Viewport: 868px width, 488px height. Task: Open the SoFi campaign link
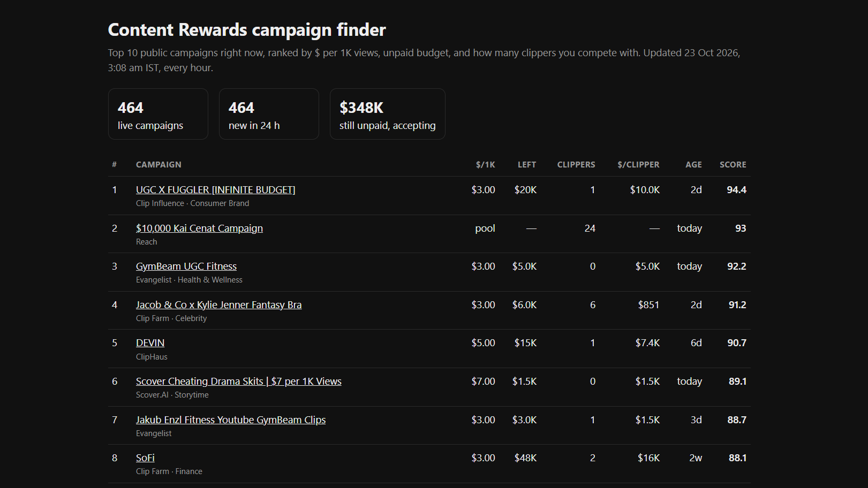point(145,458)
